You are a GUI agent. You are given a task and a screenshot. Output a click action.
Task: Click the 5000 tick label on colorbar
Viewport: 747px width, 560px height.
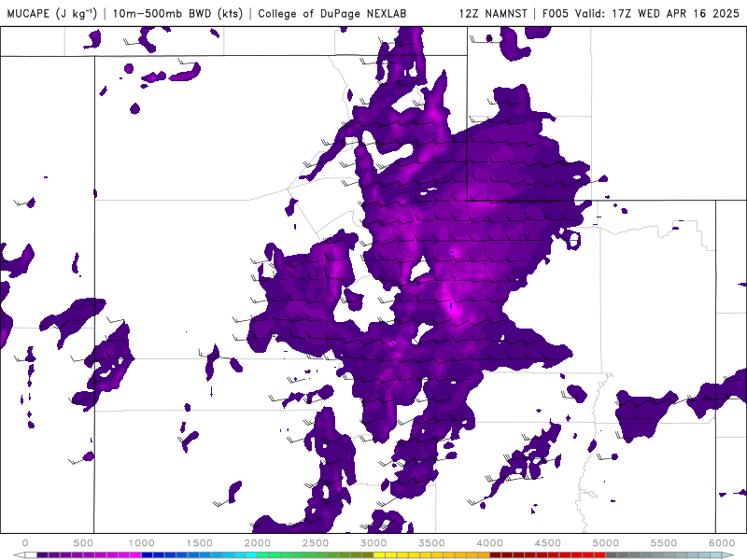(605, 543)
